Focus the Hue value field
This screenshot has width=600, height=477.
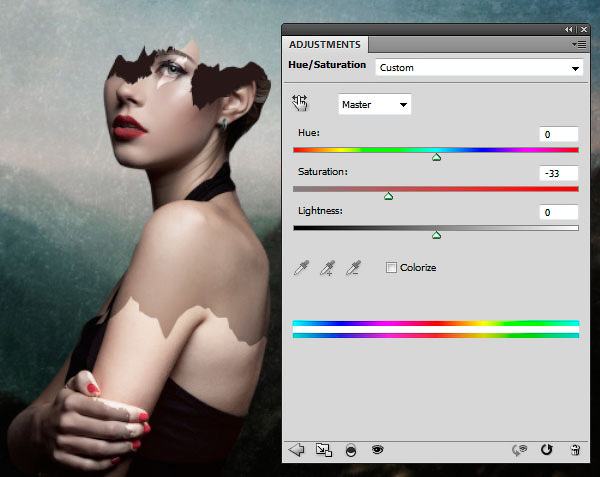[x=559, y=134]
